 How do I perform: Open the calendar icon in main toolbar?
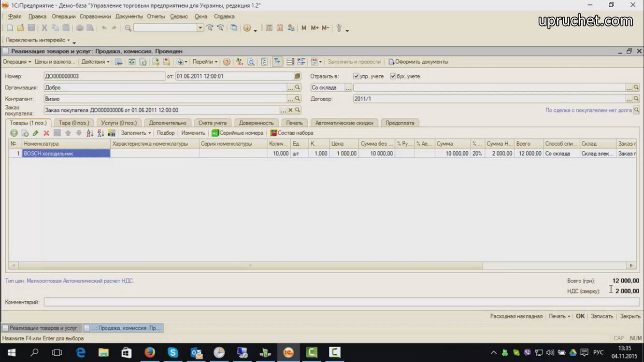[280, 28]
